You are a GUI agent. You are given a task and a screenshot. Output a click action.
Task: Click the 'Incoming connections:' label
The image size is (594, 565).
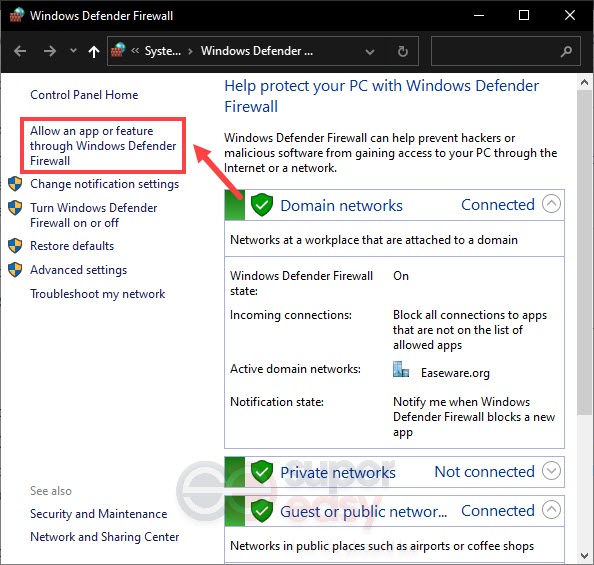click(x=291, y=315)
